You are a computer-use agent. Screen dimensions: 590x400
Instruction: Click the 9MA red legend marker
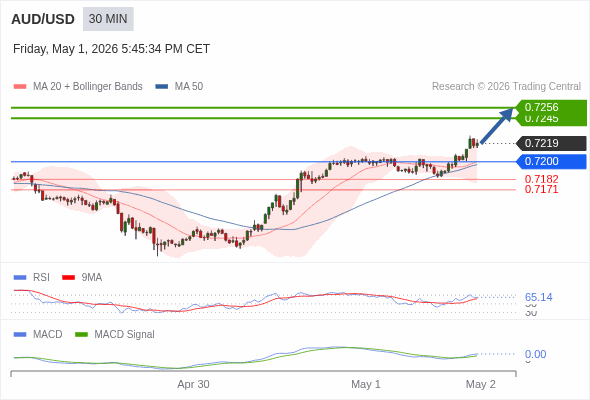[x=68, y=278]
